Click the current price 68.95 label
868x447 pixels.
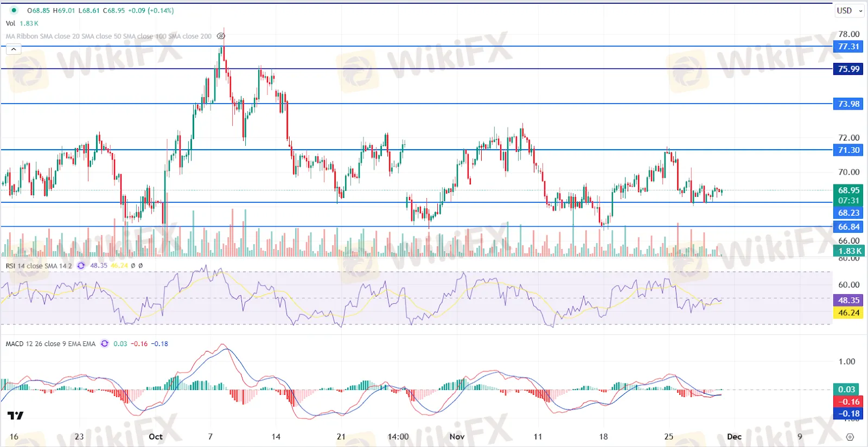(x=848, y=190)
